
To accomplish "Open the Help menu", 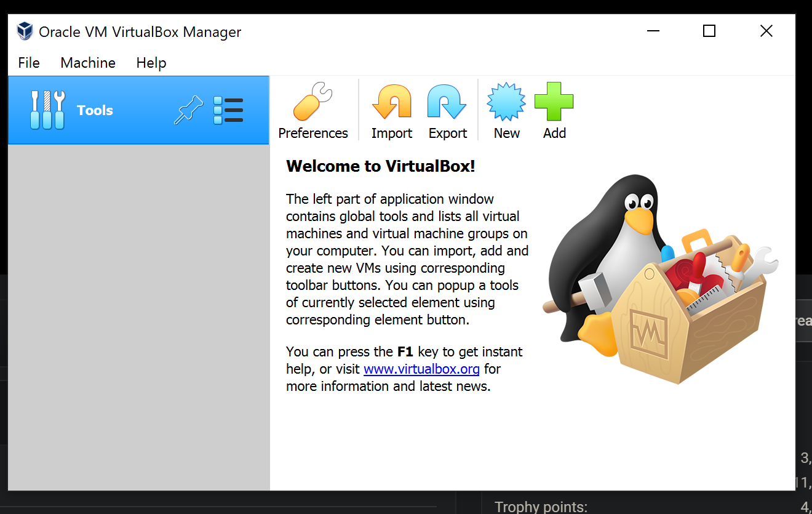I will [x=151, y=63].
